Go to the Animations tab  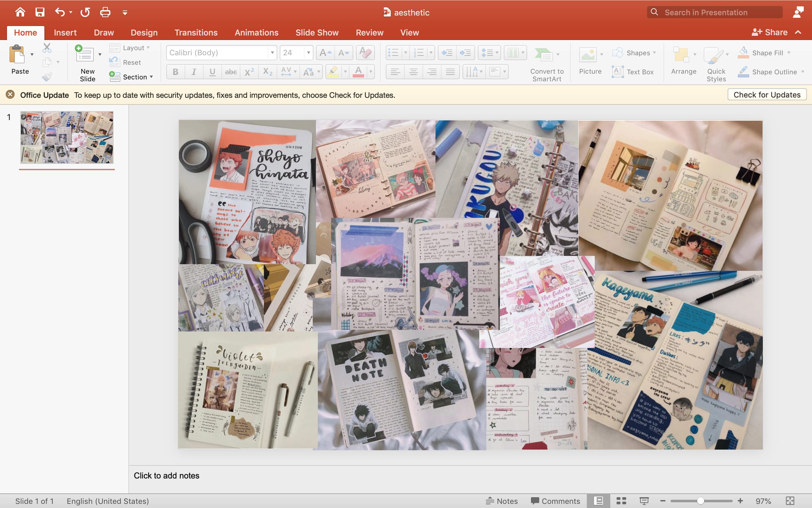pos(256,33)
